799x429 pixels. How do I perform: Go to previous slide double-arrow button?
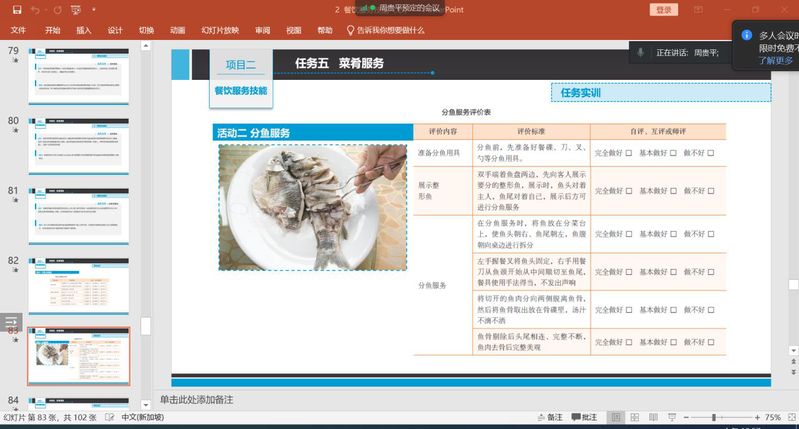(793, 361)
